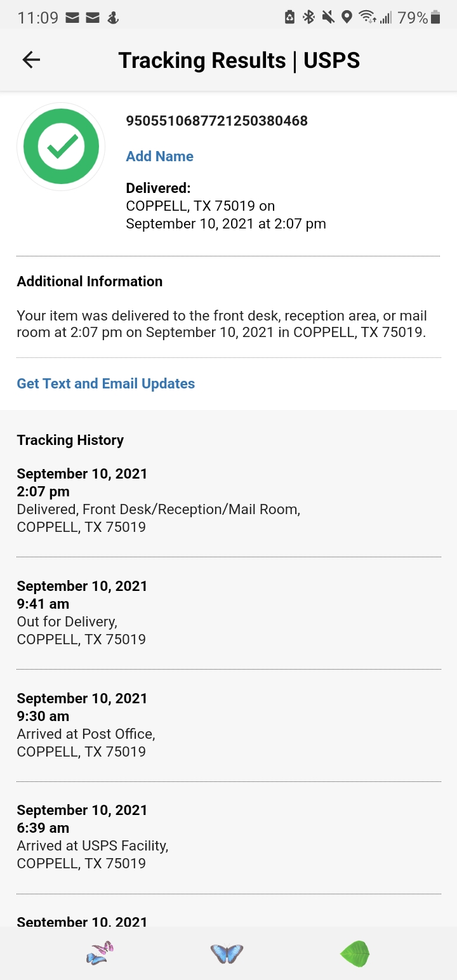
Task: Tap the muted sound status icon
Action: pos(328,17)
